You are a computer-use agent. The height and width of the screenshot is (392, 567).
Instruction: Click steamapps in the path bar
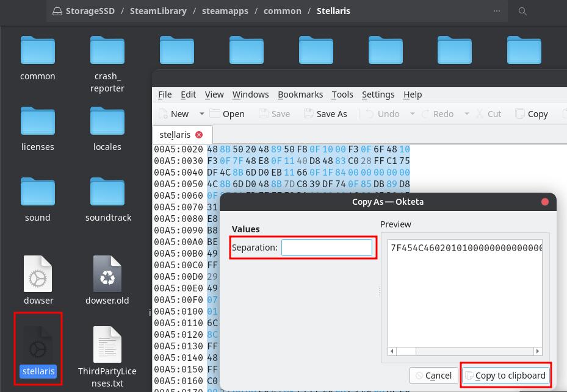point(225,11)
